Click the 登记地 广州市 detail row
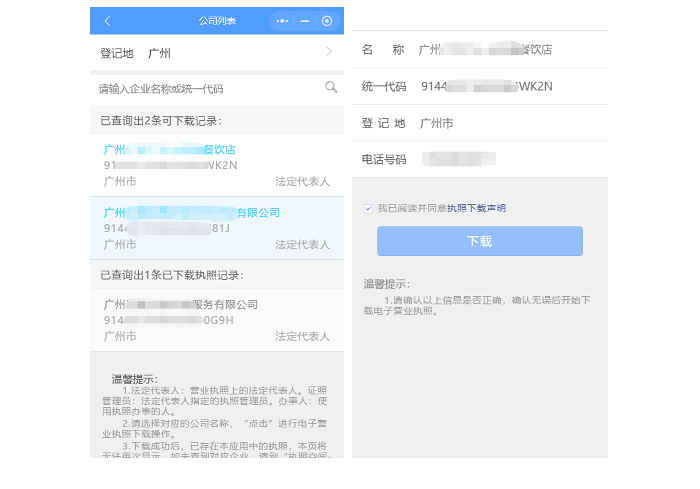 [480, 123]
